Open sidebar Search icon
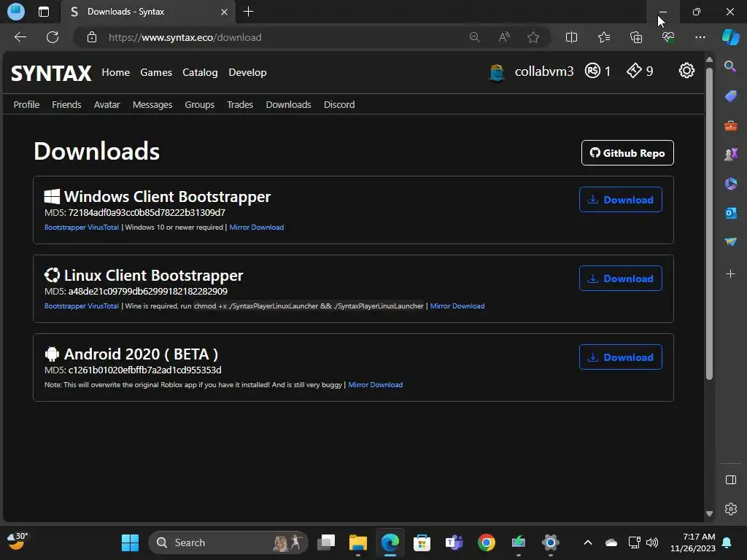 [x=730, y=66]
